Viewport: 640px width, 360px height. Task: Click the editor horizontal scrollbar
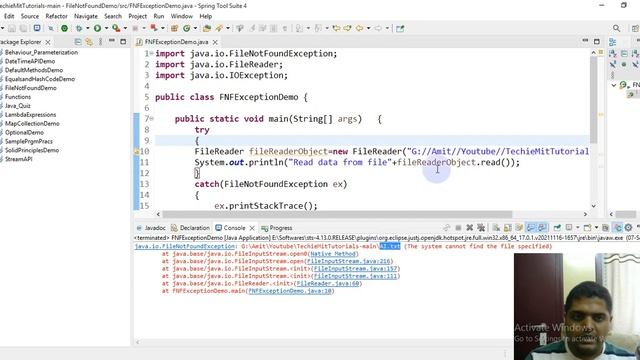(337, 214)
